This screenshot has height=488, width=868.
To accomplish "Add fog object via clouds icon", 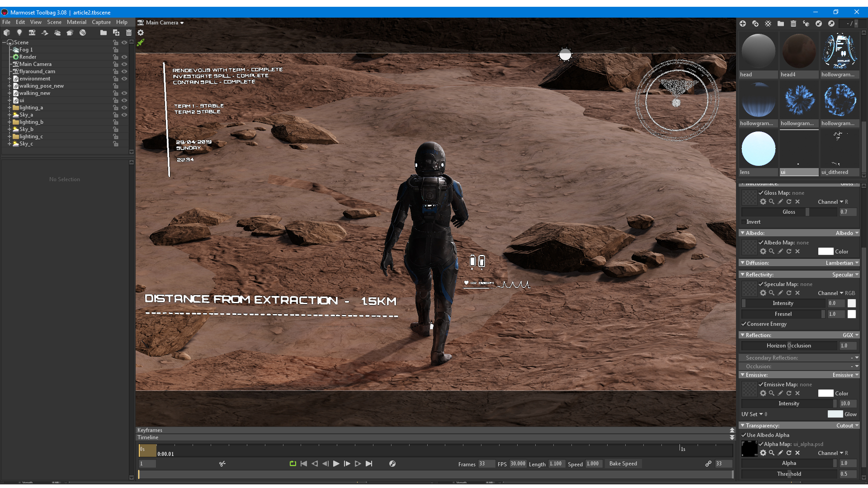I will [x=57, y=33].
